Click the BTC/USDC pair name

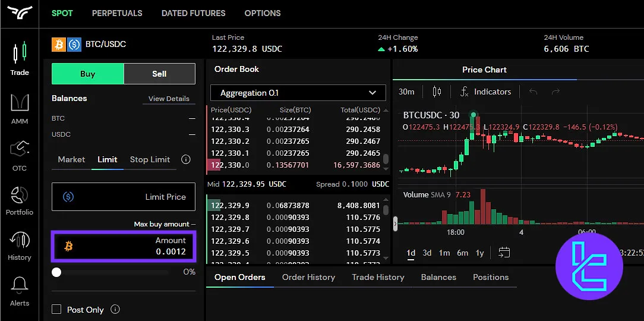pyautogui.click(x=106, y=45)
